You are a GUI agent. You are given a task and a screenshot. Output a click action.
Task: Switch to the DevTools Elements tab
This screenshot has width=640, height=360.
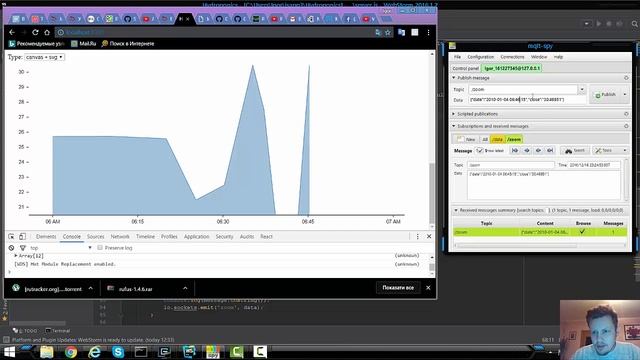click(46, 236)
